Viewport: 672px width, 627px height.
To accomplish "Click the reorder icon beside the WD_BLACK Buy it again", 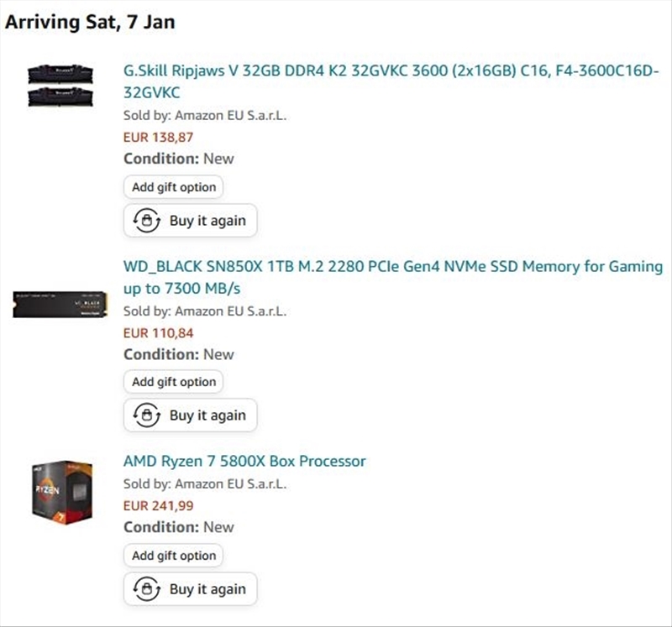I will pos(147,415).
